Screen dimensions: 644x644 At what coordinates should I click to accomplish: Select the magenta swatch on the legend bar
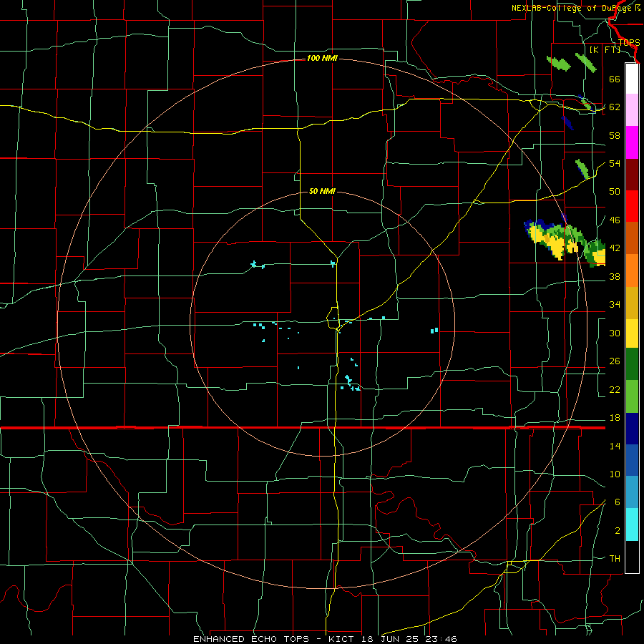(x=632, y=142)
